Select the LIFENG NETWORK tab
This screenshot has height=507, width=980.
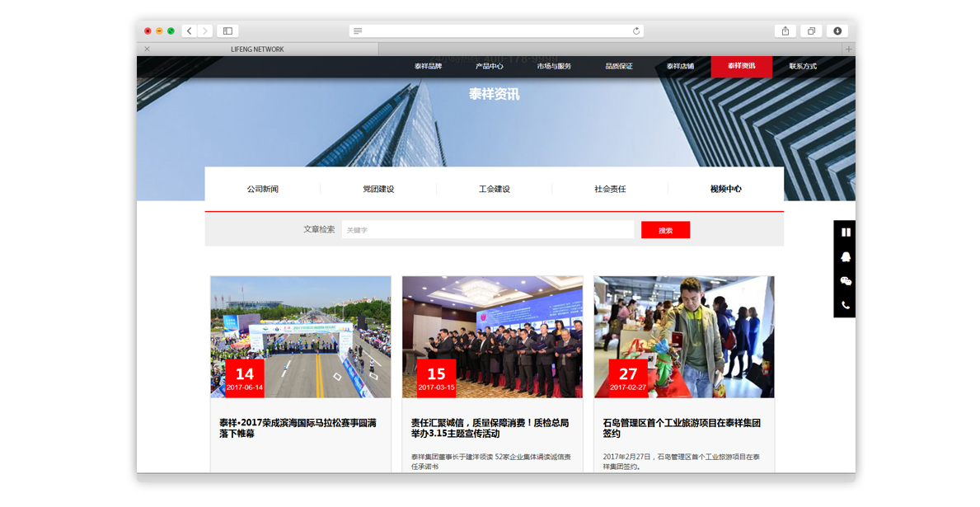point(257,49)
